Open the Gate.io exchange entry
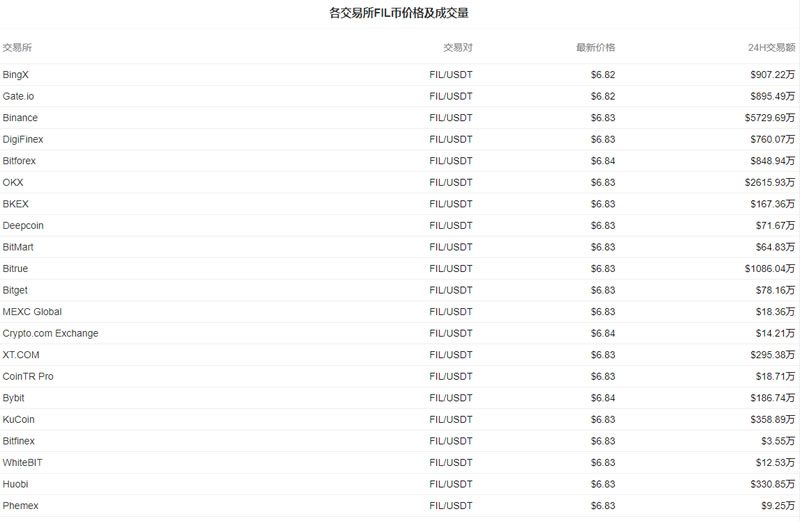 click(x=18, y=96)
